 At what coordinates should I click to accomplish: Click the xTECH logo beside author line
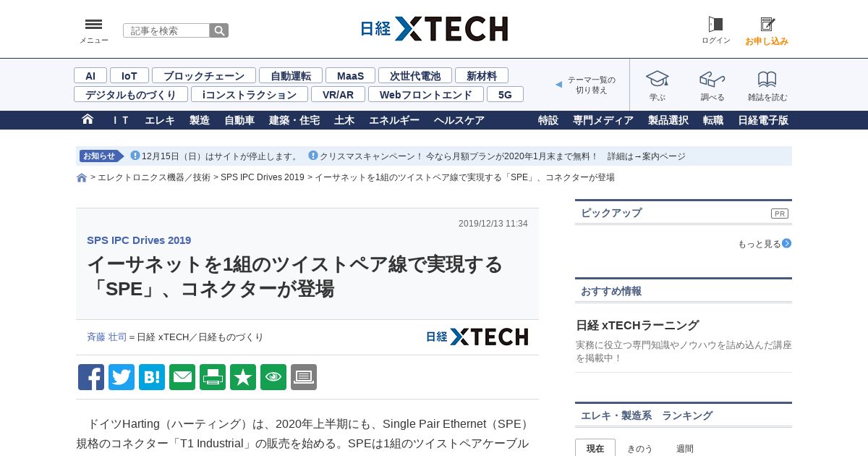point(477,337)
